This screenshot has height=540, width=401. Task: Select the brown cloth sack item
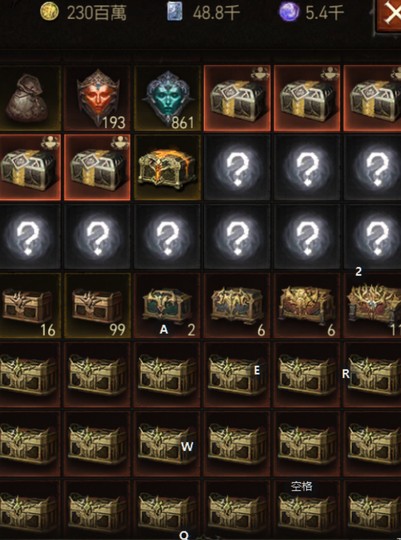coord(29,98)
